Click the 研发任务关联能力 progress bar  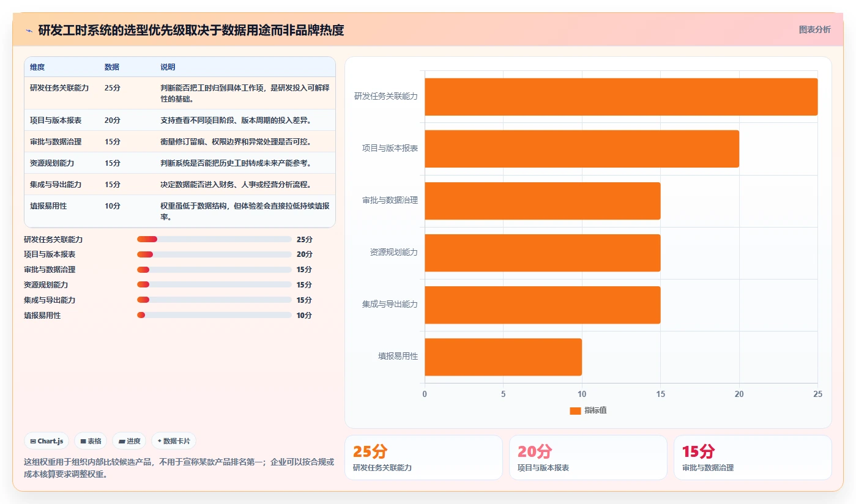point(214,239)
